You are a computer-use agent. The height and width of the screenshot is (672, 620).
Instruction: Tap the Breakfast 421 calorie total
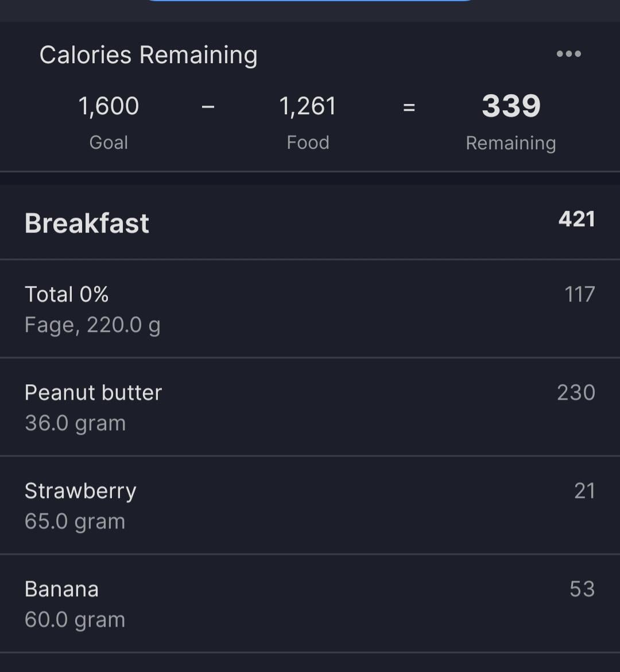click(576, 219)
